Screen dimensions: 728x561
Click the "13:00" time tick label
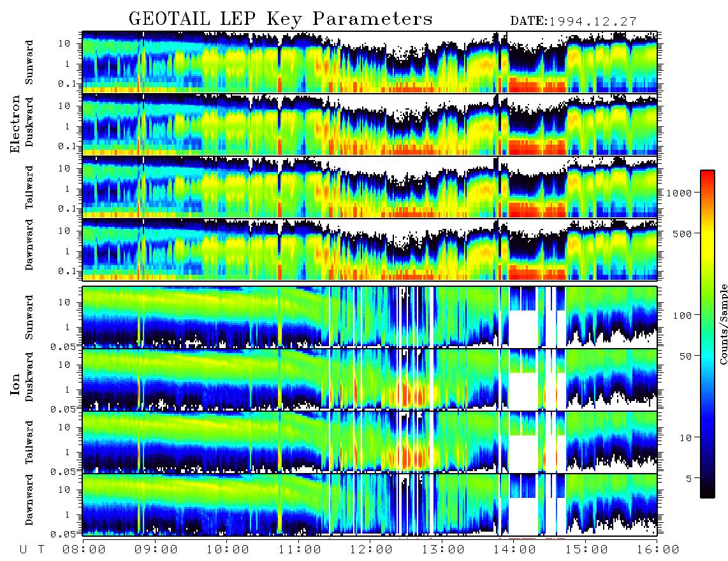pos(443,550)
